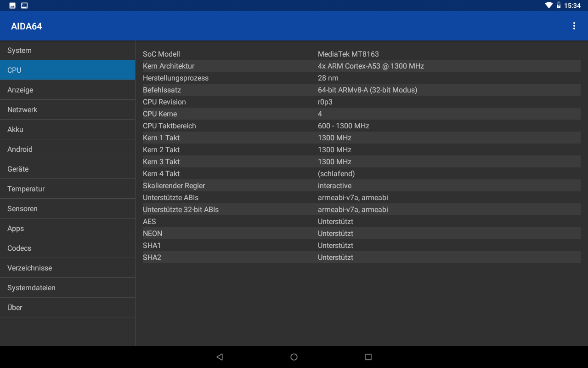Open the Android section
This screenshot has height=368, width=588.
pos(68,149)
